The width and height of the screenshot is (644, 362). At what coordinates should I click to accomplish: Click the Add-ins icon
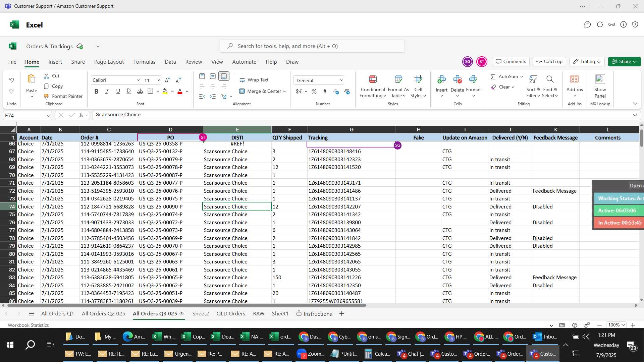coord(574,79)
